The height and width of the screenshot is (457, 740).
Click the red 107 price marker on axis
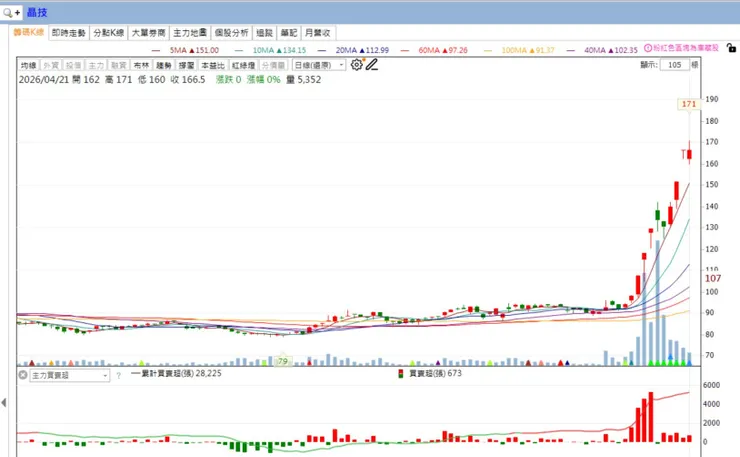click(713, 279)
